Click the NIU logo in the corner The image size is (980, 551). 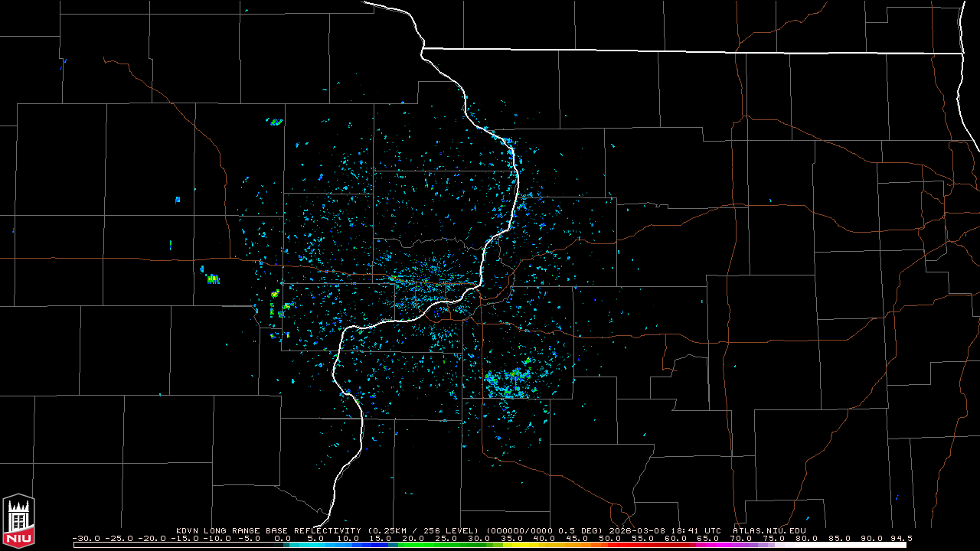[x=18, y=522]
